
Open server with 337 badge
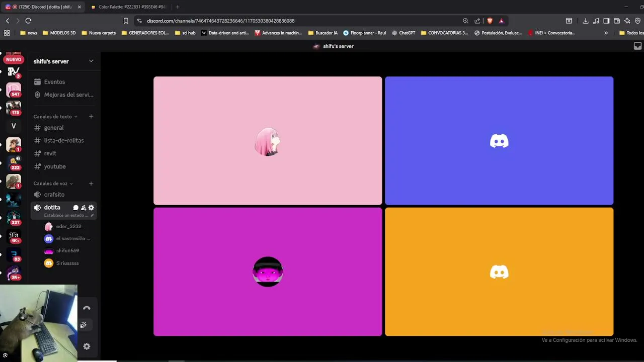click(14, 218)
